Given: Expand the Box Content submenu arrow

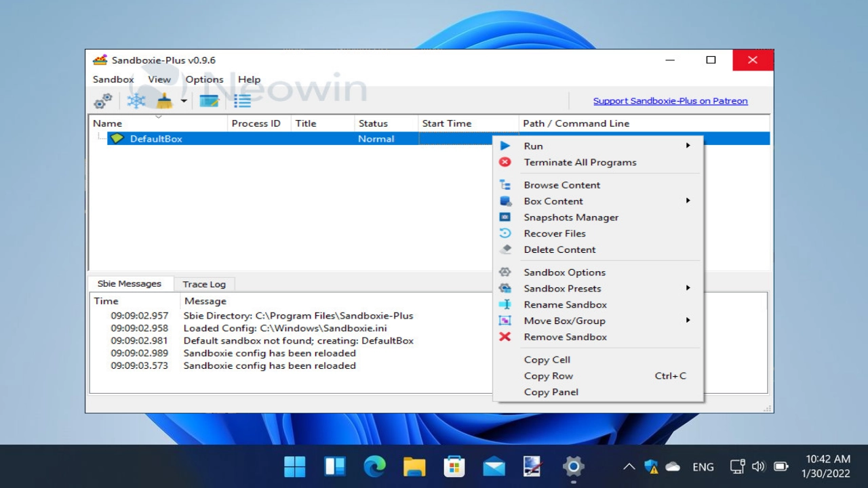Looking at the screenshot, I should 688,201.
